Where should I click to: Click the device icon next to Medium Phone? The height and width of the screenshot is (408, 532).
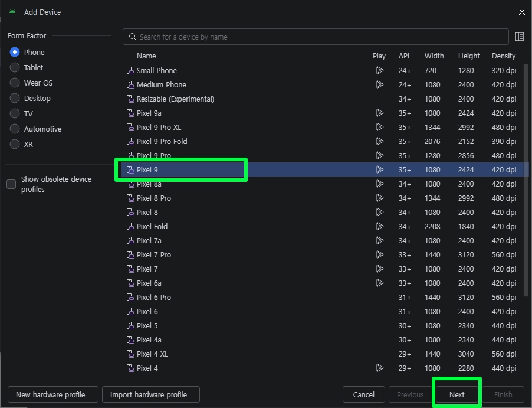pos(130,84)
